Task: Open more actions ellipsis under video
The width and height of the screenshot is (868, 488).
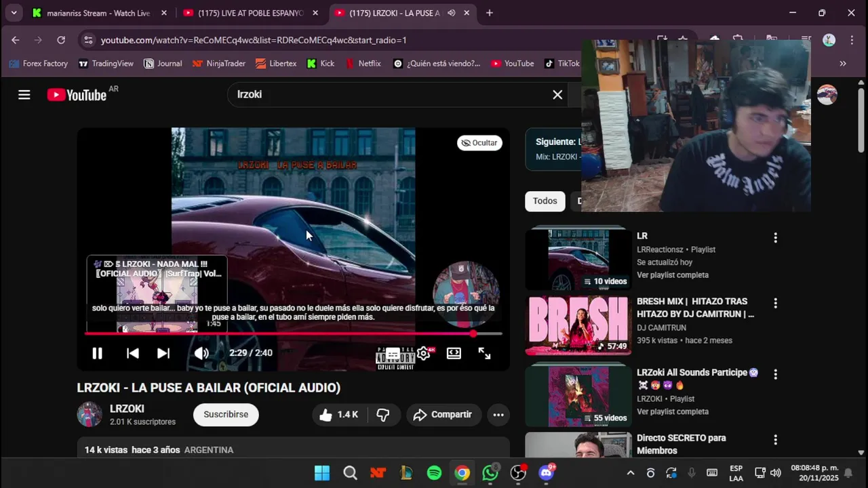Action: point(498,415)
